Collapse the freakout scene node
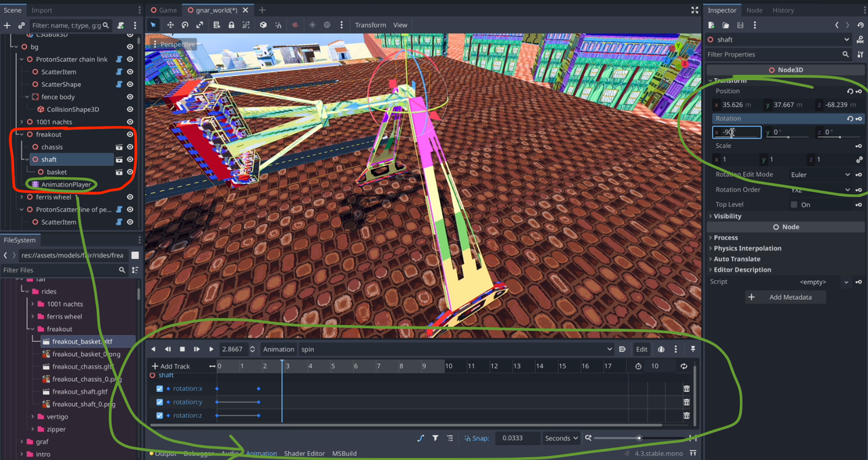 click(x=21, y=134)
